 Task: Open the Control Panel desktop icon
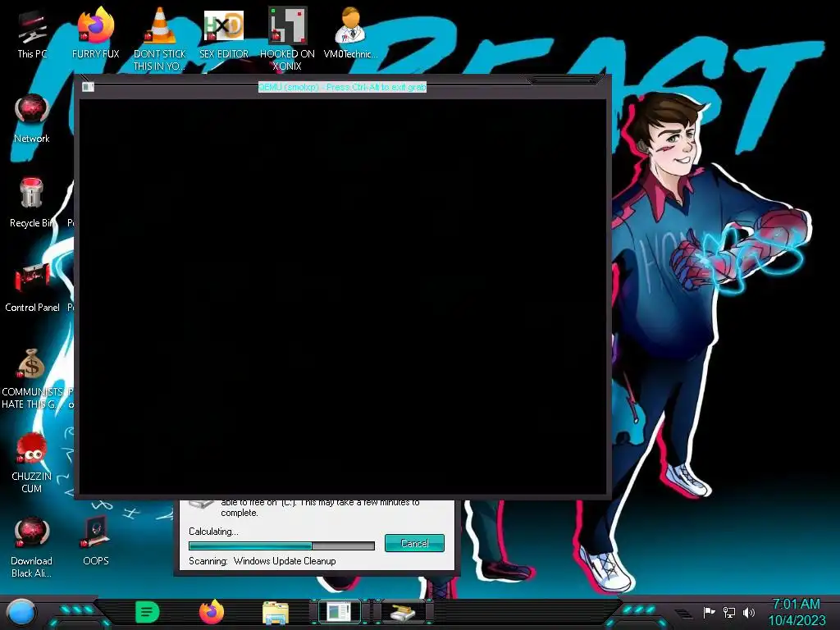(32, 288)
